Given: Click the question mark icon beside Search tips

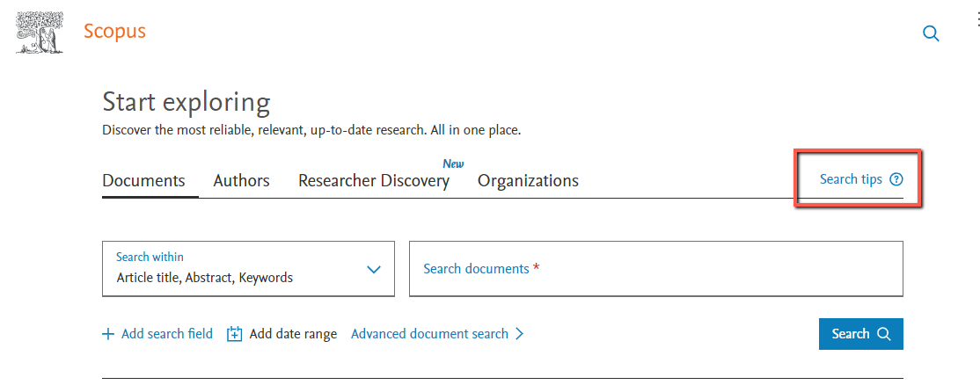Looking at the screenshot, I should coord(897,180).
